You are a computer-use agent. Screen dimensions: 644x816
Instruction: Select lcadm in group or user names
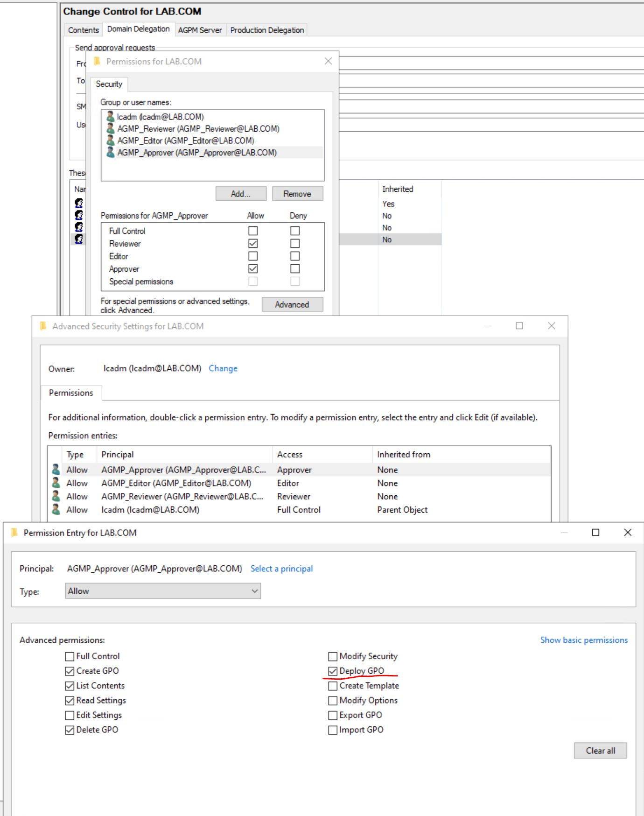213,117
